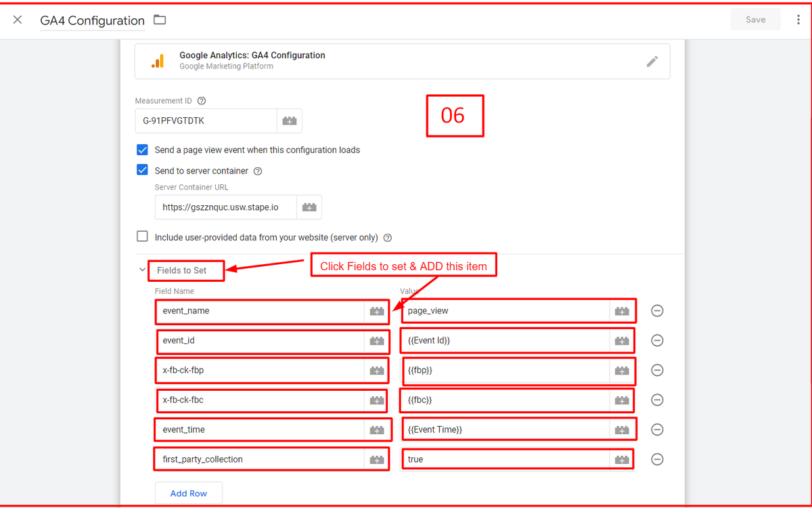Insert variable in event_id field name
812x508 pixels.
tap(377, 341)
